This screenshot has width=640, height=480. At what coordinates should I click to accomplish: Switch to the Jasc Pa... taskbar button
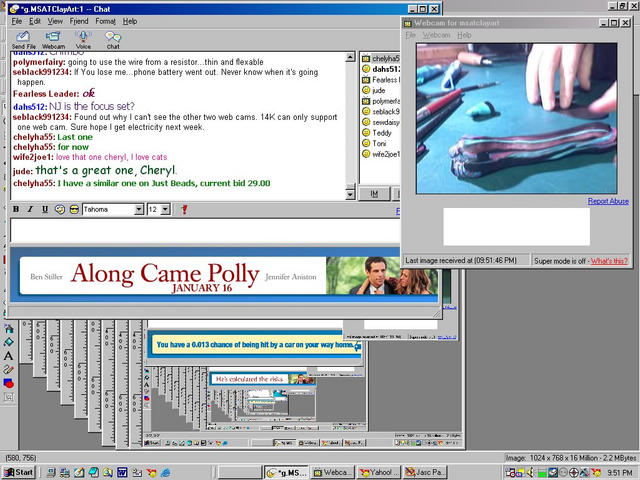click(425, 473)
